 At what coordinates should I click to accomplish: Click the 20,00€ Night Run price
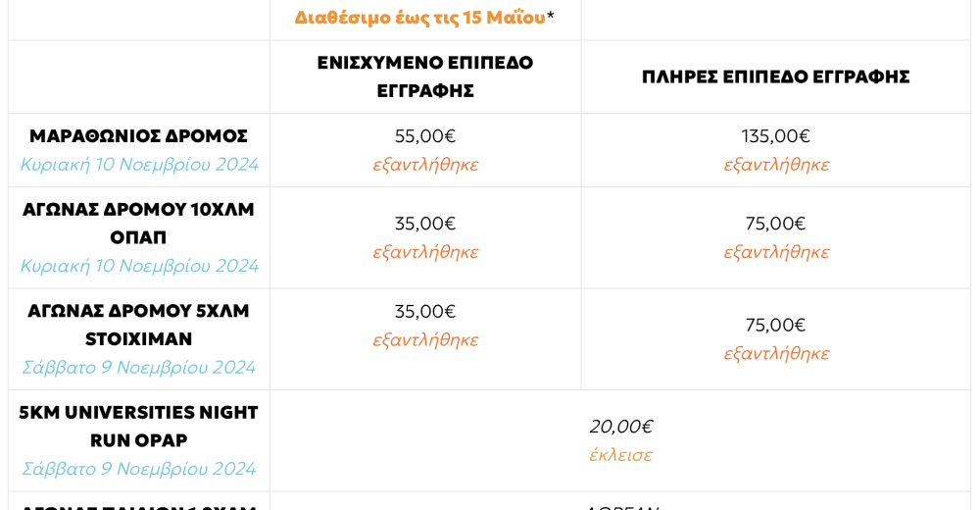click(x=620, y=427)
